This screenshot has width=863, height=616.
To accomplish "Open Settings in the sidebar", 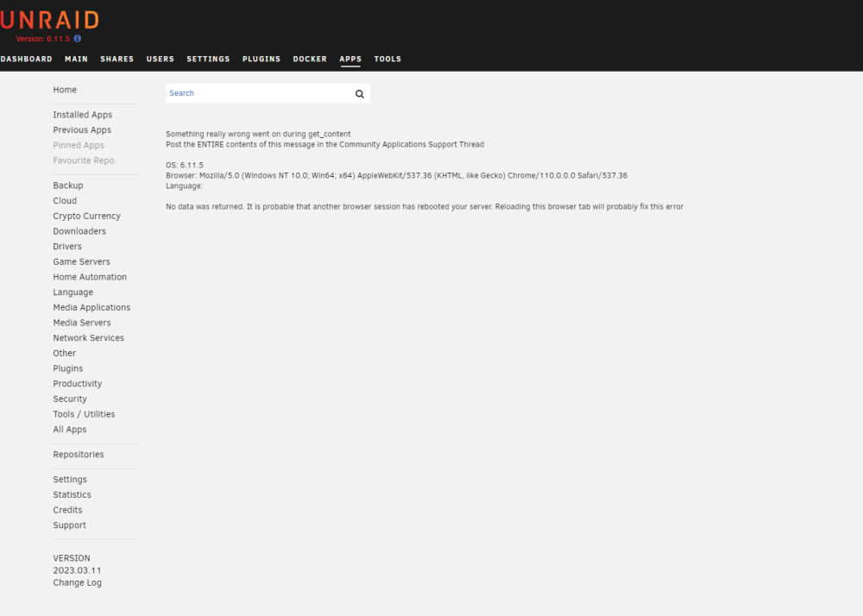I will tap(70, 480).
